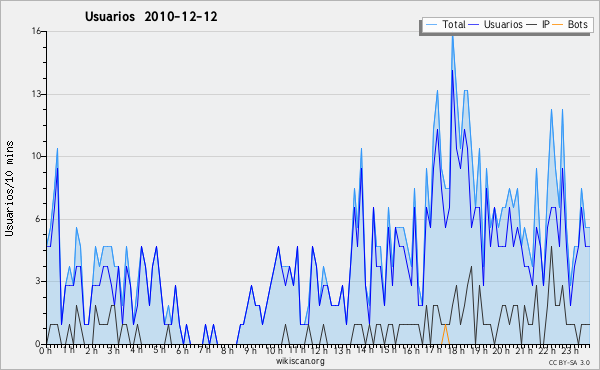Click y-axis value "10"

click(36, 156)
